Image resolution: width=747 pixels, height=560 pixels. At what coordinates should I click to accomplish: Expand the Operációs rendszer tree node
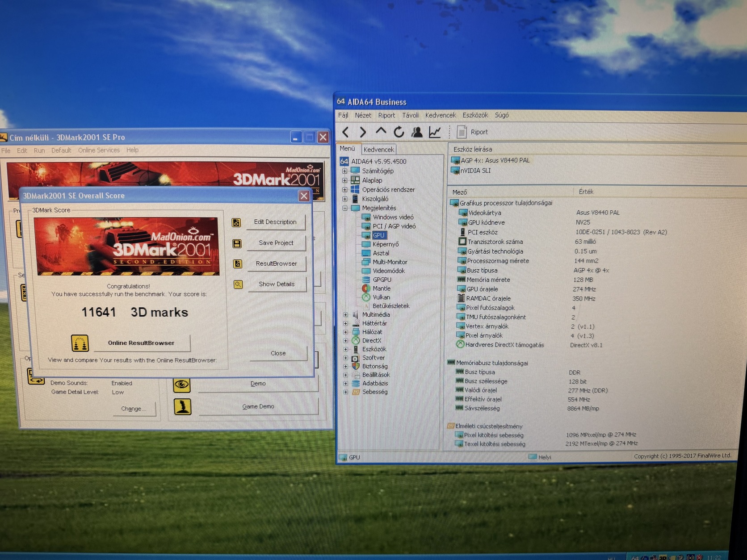pos(344,190)
